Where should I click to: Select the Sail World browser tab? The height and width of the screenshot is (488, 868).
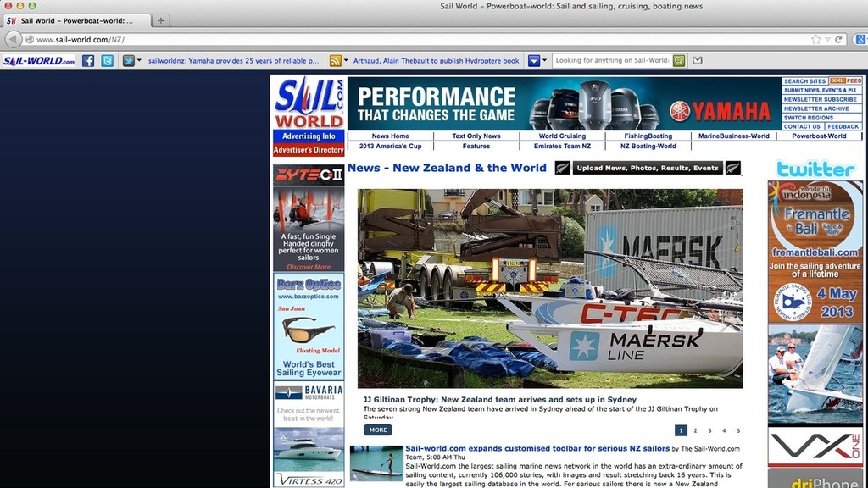point(76,20)
